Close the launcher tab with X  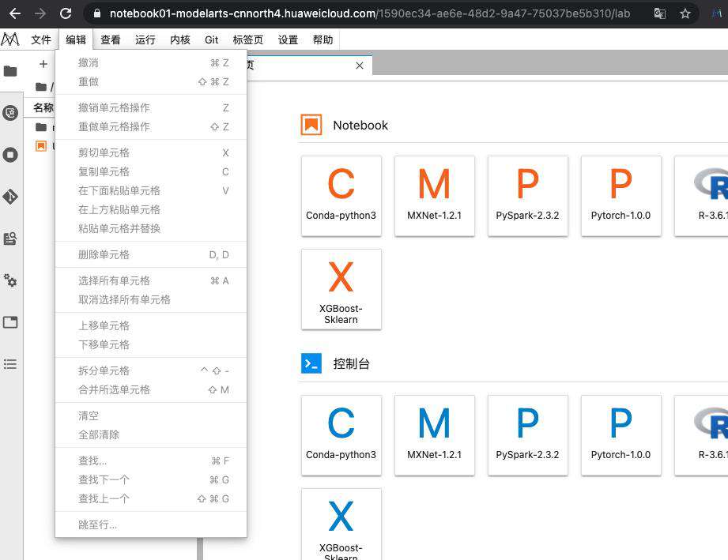360,66
